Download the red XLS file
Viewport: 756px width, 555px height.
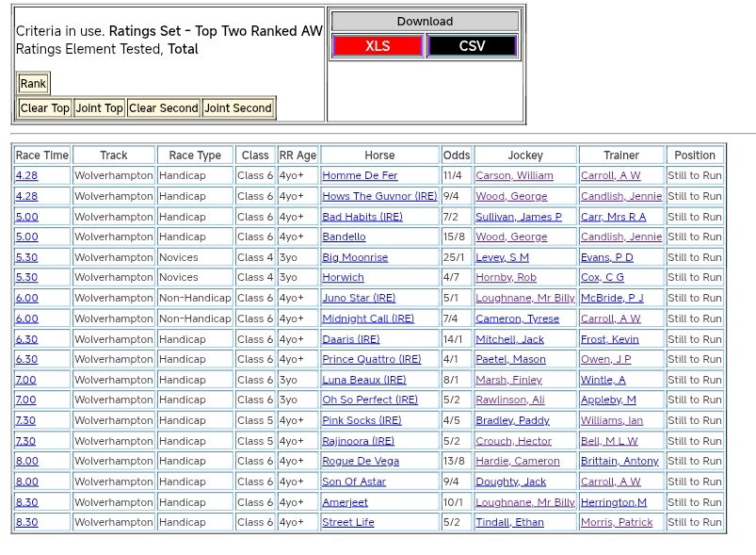pyautogui.click(x=378, y=46)
